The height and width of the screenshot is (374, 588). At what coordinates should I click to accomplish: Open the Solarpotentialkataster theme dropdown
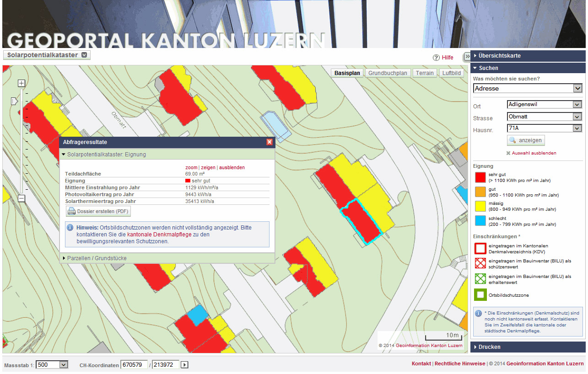coord(84,55)
